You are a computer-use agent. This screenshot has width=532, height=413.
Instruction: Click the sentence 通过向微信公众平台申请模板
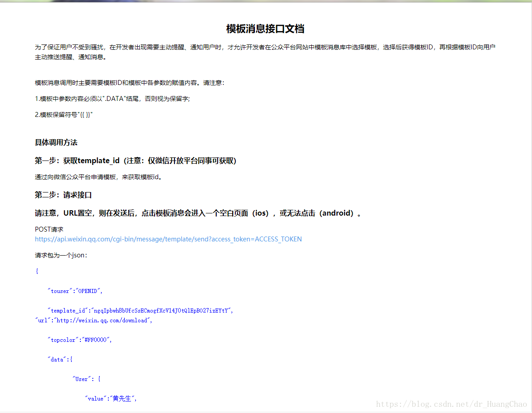point(99,177)
